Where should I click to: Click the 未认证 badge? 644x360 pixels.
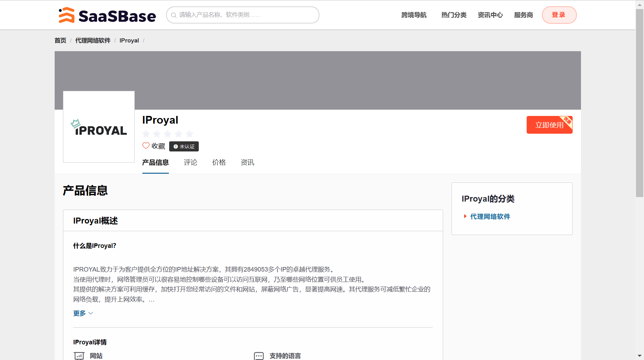[184, 147]
